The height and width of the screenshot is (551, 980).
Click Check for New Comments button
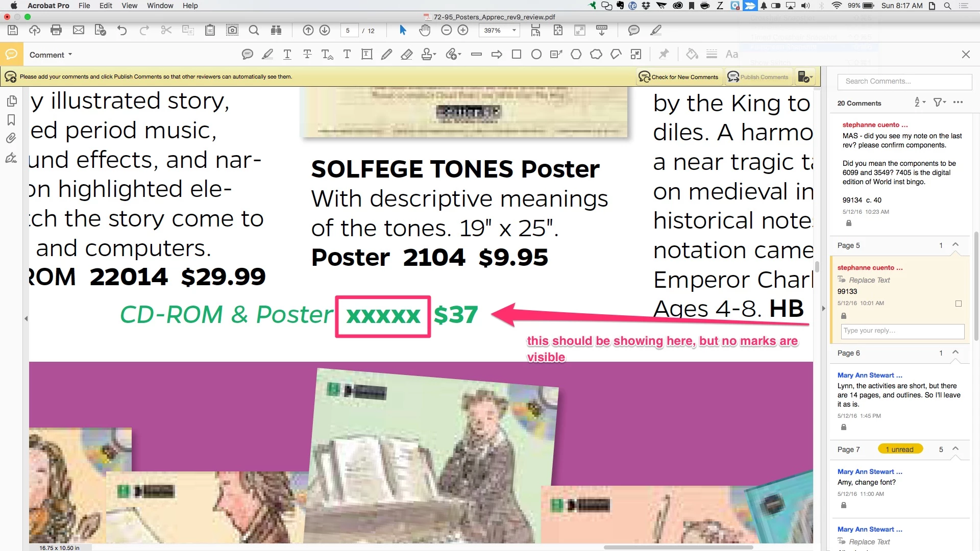679,77
